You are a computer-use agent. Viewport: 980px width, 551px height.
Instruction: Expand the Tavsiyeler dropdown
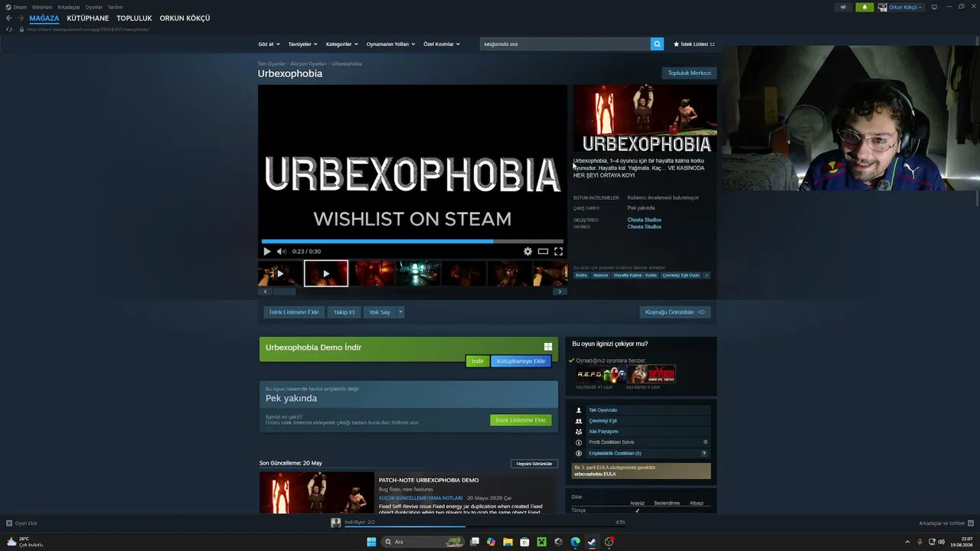point(302,44)
